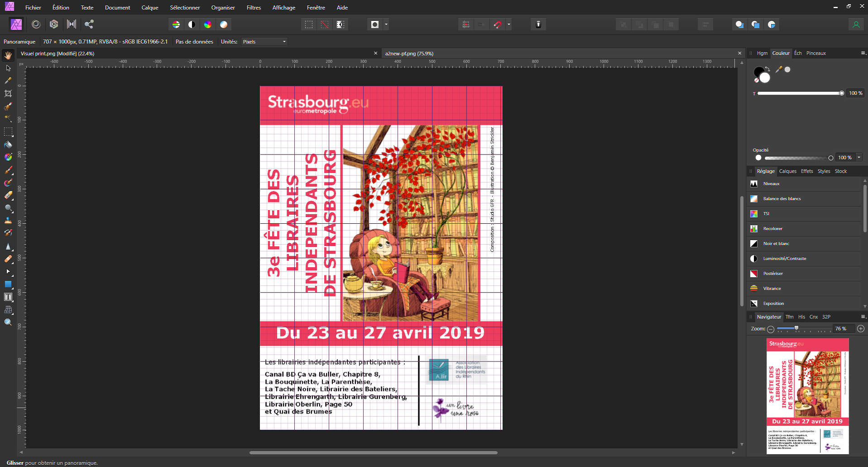
Task: Select the Hand/View tool
Action: pyautogui.click(x=8, y=55)
